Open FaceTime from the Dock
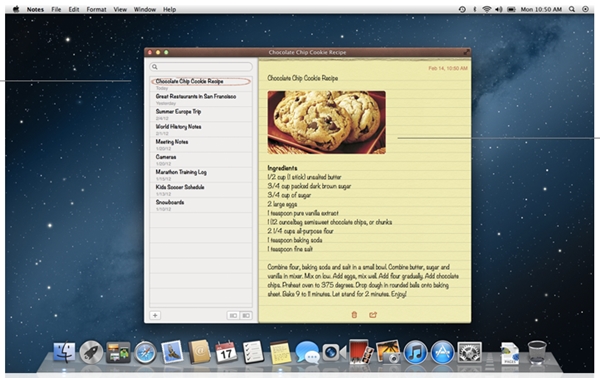Viewport: 600px width, 378px height. 334,352
